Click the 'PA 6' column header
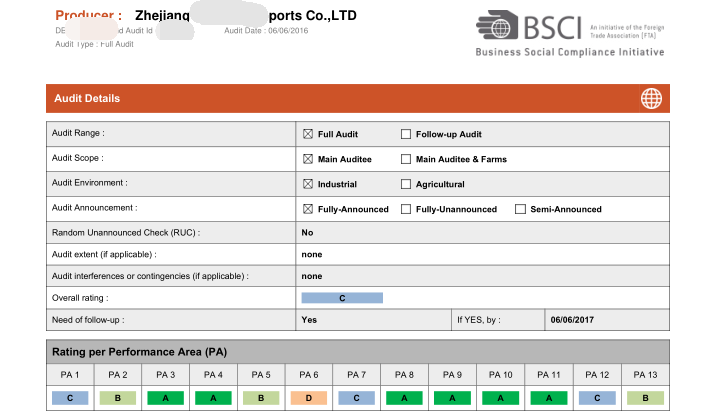 pos(309,375)
